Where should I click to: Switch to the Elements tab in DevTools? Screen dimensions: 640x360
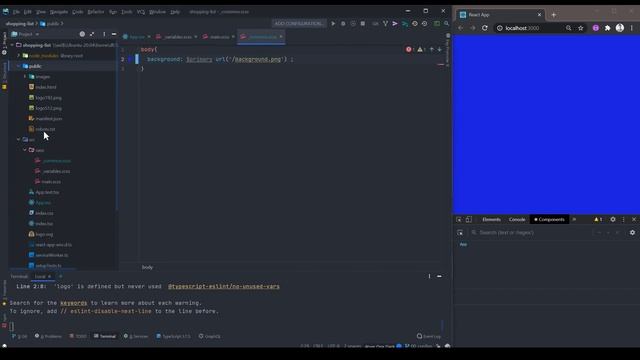tap(491, 220)
